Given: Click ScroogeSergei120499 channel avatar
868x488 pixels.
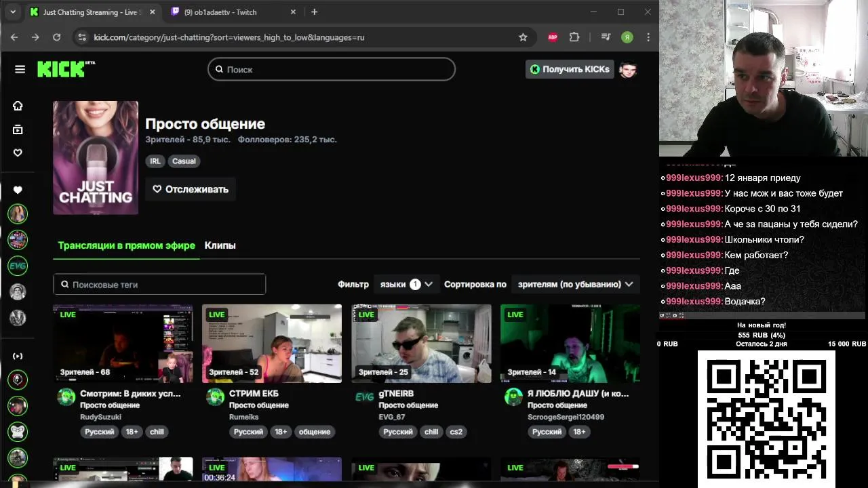Looking at the screenshot, I should click(x=514, y=397).
